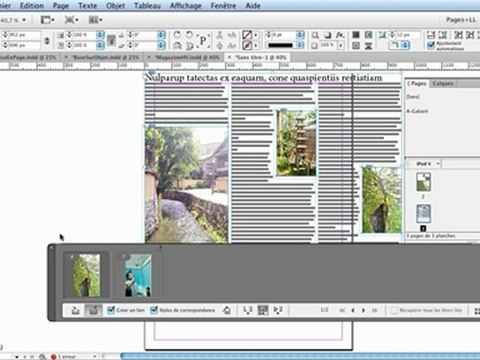Open the rotation angle dropdown

coord(162,35)
